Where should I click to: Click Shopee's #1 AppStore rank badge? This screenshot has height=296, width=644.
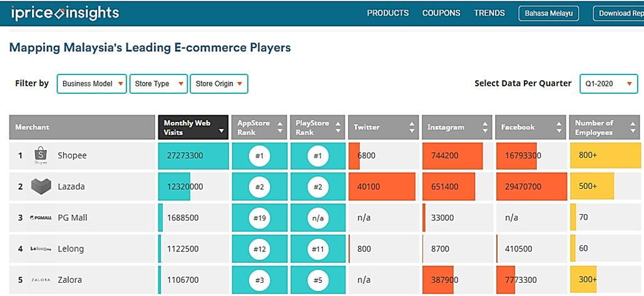point(259,156)
